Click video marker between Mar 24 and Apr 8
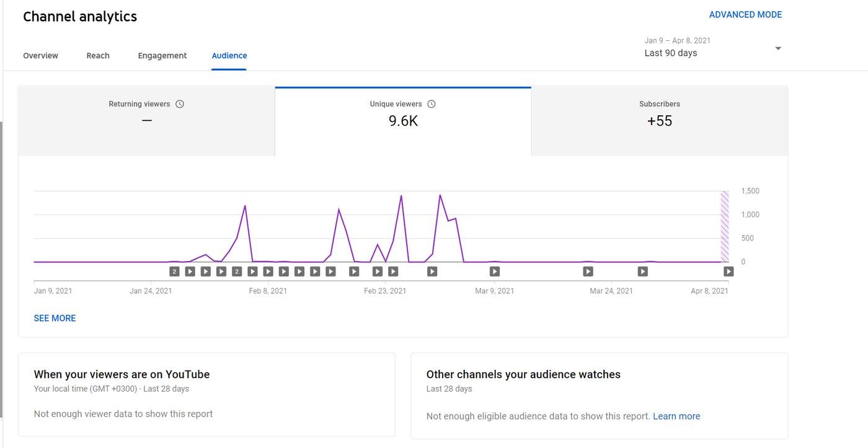The image size is (868, 448). (643, 271)
